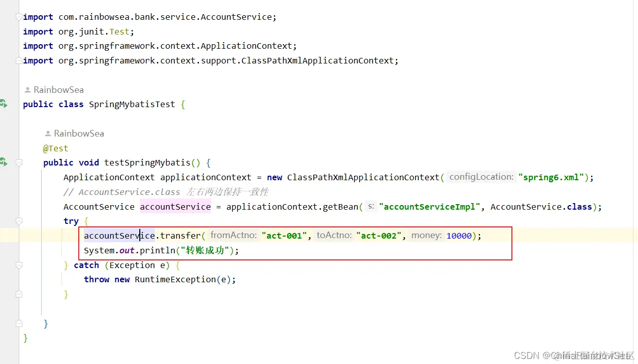Click the ClassPathXmlApplicationContext constructor call
Screen dimensions: 638x364
[363, 177]
